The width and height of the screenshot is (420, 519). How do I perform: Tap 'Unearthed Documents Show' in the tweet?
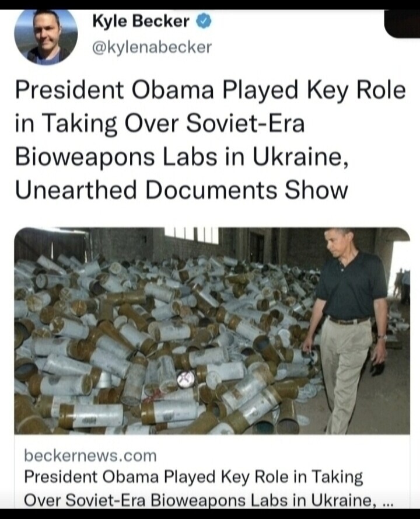[x=181, y=190]
